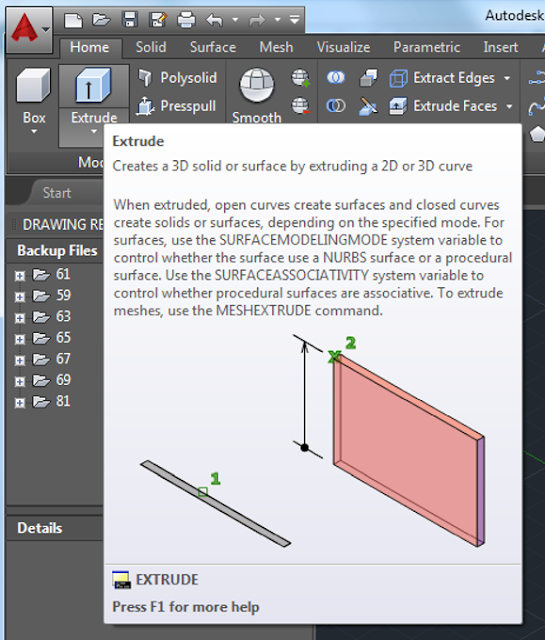Select the solid Subtract icon
545x640 pixels.
point(336,106)
